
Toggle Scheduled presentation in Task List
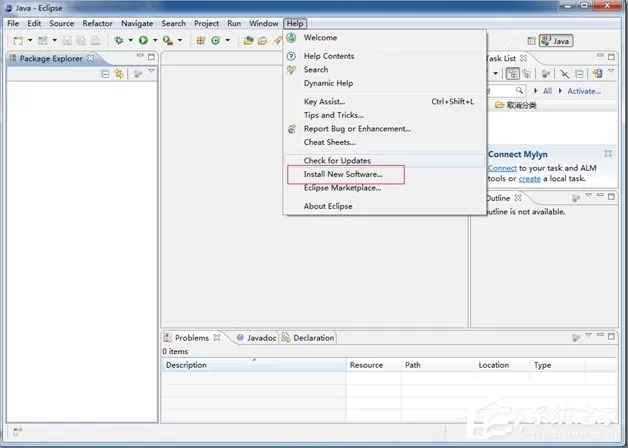tap(527, 74)
